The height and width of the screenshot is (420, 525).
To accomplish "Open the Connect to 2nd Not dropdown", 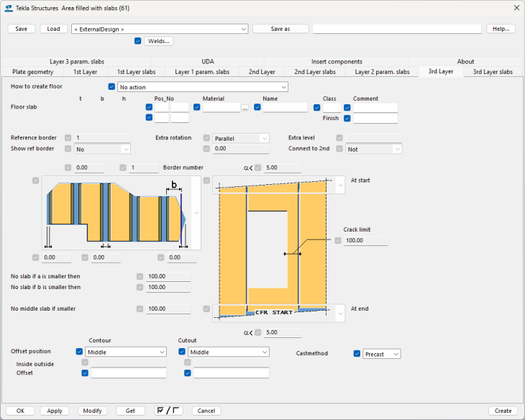I will coord(374,149).
